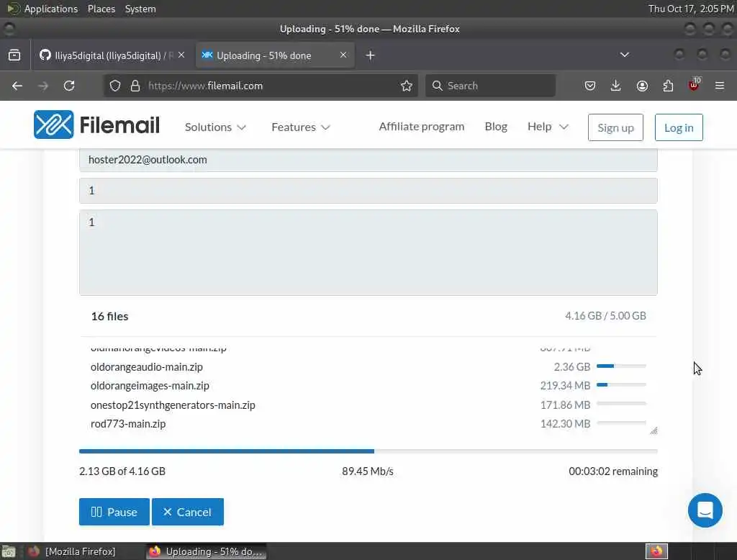The width and height of the screenshot is (737, 560).
Task: Click the 142.30 MB file size
Action: pos(565,424)
